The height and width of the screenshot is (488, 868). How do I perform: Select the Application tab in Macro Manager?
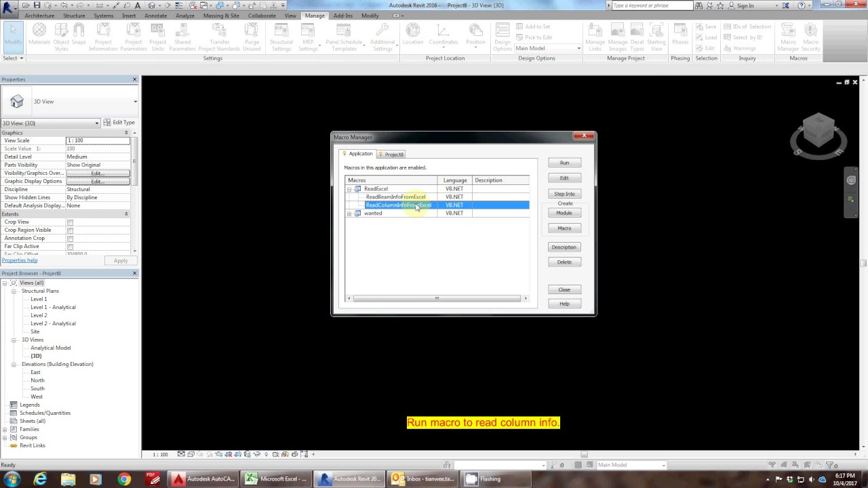357,154
